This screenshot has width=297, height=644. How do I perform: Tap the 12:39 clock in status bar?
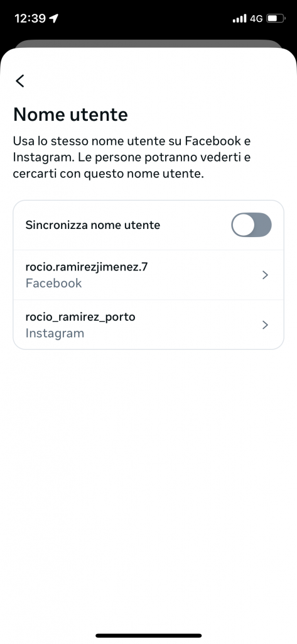click(x=30, y=18)
